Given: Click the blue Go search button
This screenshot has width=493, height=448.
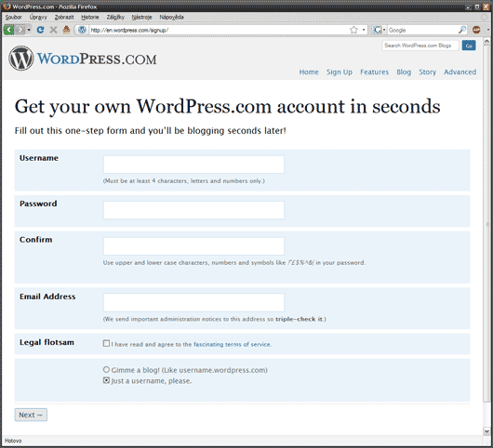Looking at the screenshot, I should (469, 46).
